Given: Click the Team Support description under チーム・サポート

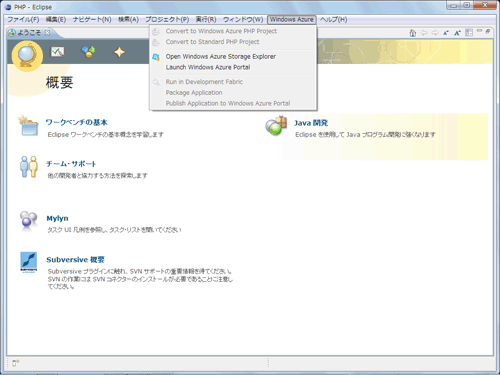Looking at the screenshot, I should coord(97,176).
